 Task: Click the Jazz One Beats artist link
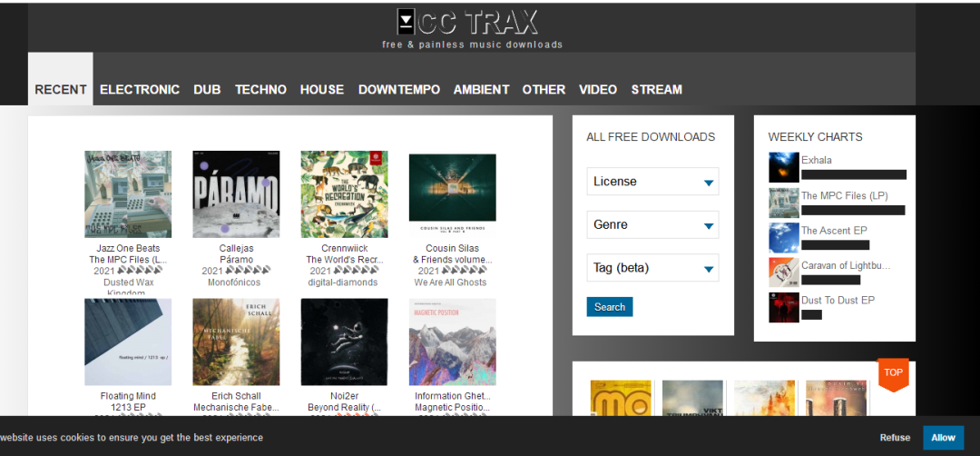click(128, 248)
